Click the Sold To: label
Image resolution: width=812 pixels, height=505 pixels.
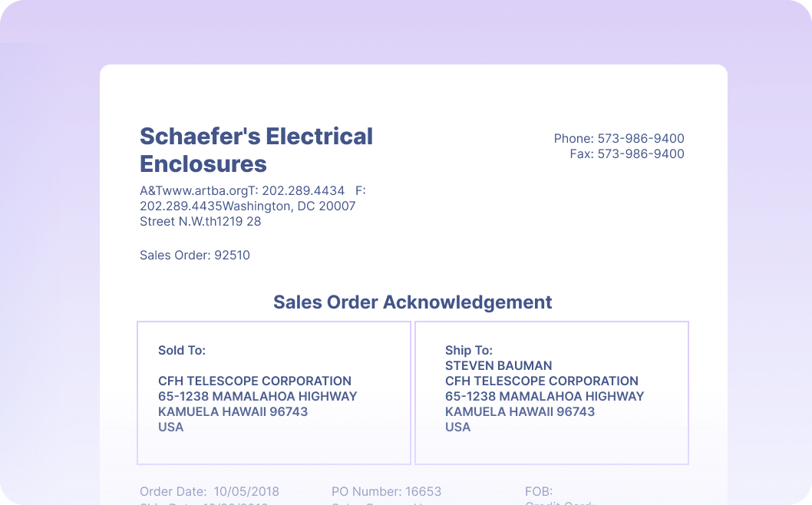click(182, 351)
